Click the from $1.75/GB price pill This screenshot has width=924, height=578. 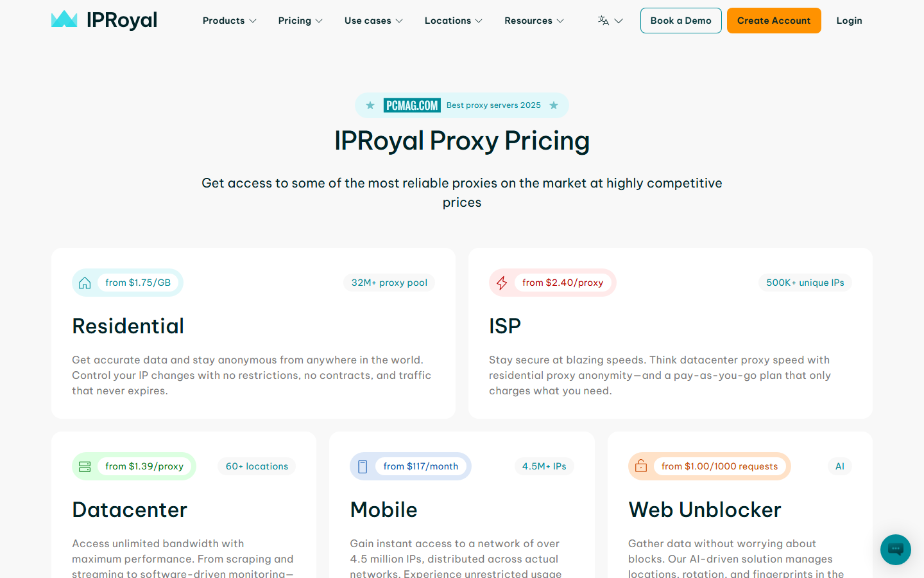[x=138, y=282]
